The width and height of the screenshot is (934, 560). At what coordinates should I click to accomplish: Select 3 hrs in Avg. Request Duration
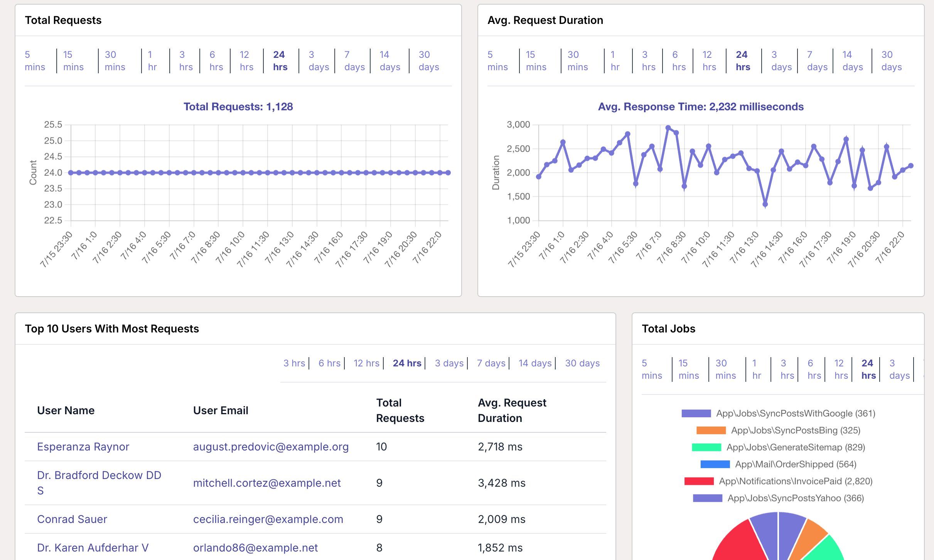point(649,61)
